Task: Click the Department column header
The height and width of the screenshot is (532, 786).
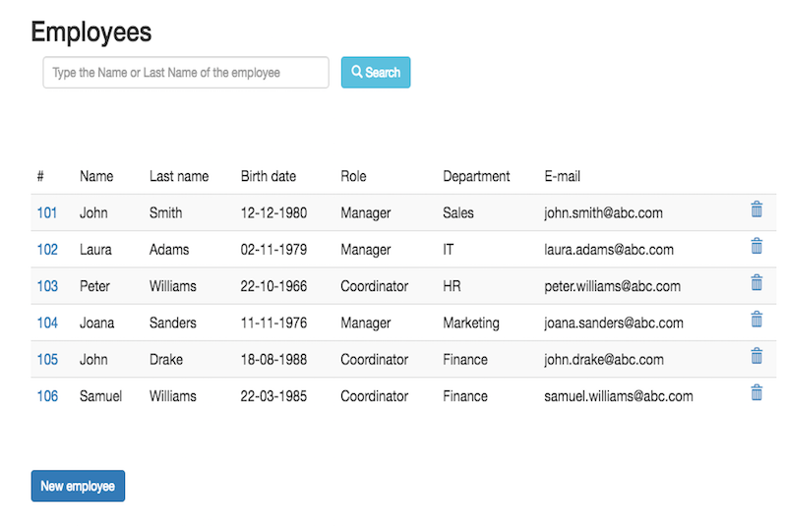Action: click(476, 176)
